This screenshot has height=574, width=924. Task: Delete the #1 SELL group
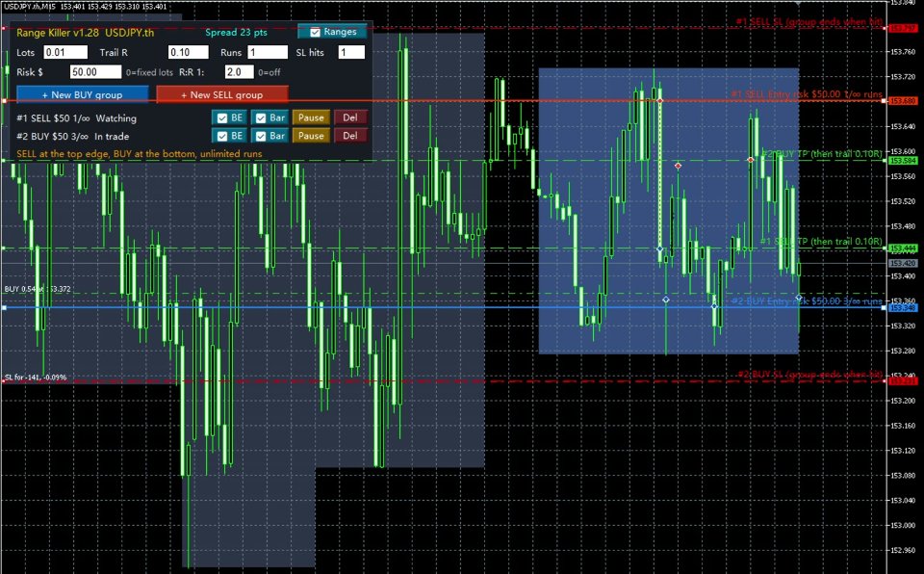[x=350, y=118]
